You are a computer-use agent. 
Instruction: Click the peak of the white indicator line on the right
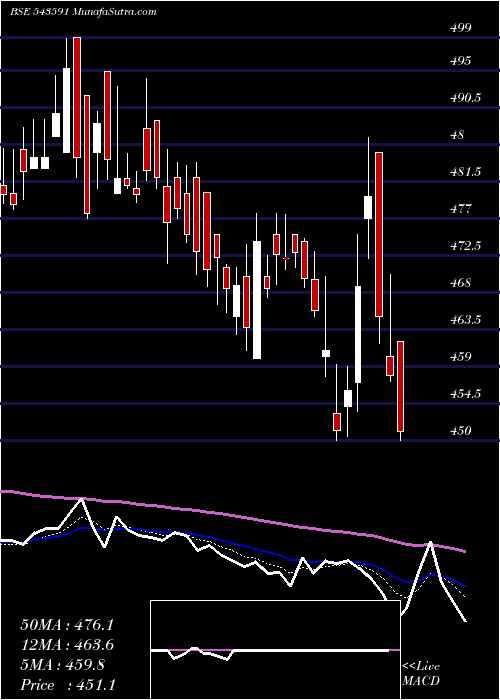[430, 543]
